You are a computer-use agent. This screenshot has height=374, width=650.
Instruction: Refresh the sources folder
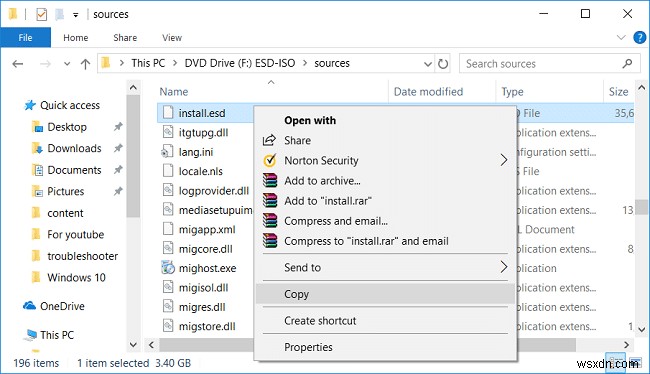tap(443, 64)
